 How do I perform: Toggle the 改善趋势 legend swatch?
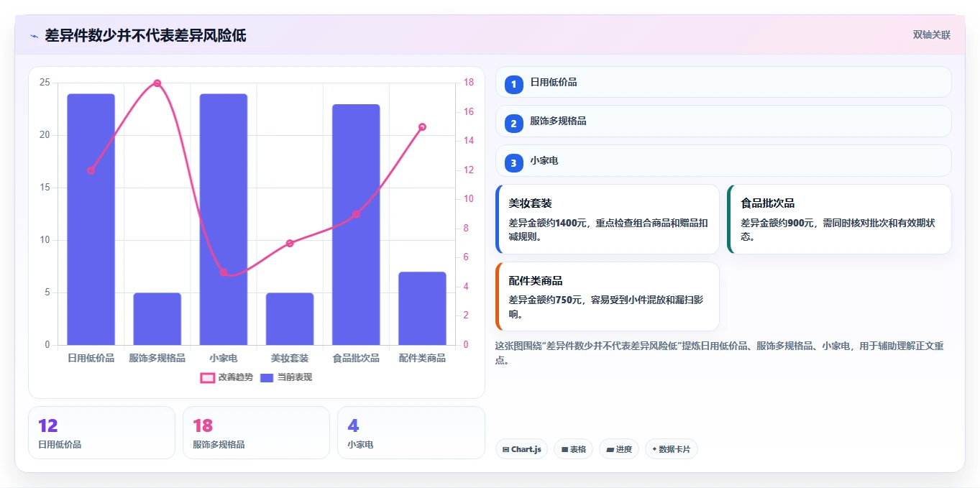[207, 377]
